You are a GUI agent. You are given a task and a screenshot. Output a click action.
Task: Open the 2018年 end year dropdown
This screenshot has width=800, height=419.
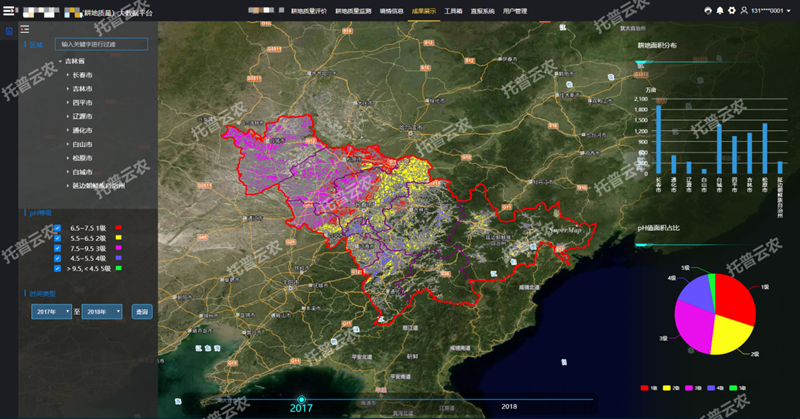click(x=102, y=312)
